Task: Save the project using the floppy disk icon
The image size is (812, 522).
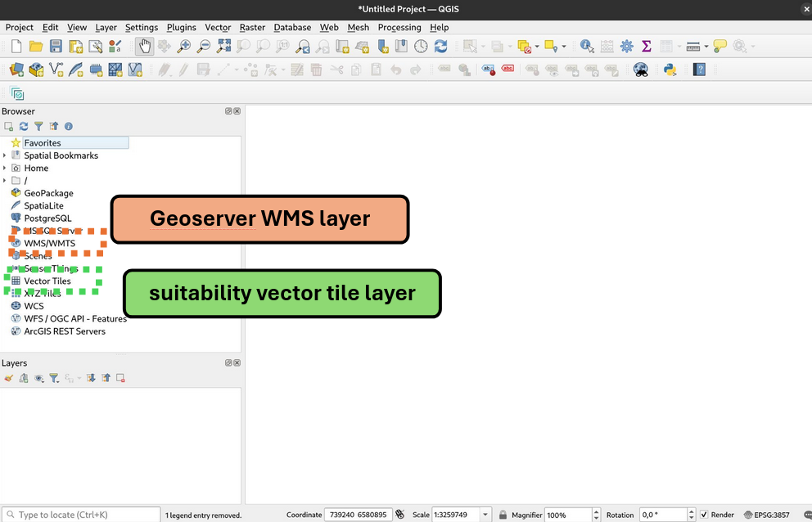Action: pos(56,47)
